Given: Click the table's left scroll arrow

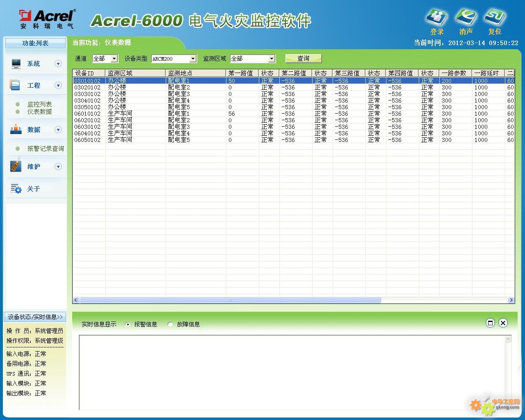Looking at the screenshot, I should pos(76,300).
